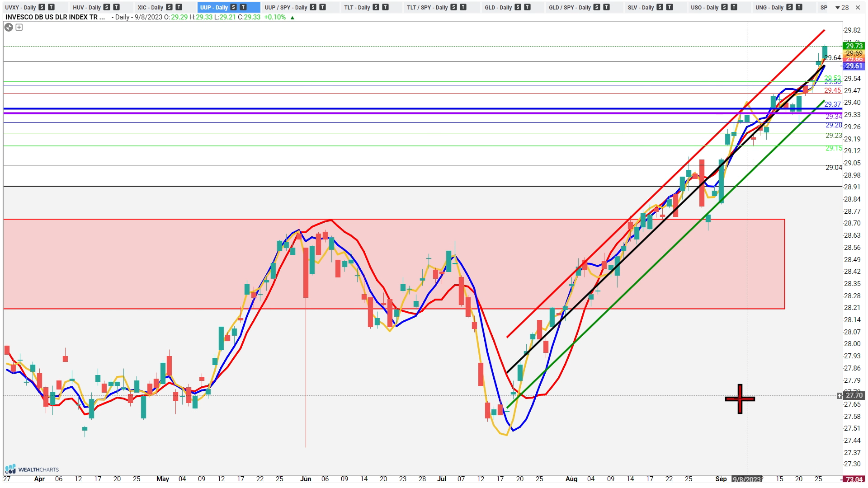Click the 9/8/2023 date marker on the time axis
868x488 pixels.
[x=747, y=479]
